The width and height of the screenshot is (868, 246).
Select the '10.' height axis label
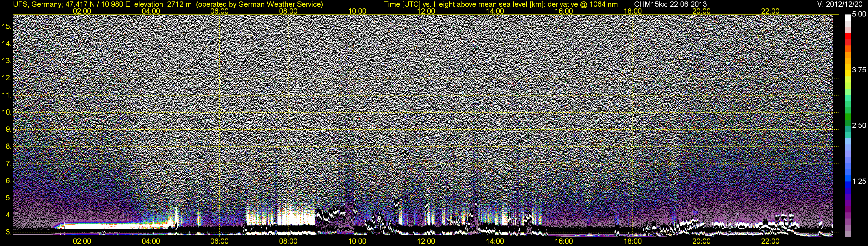[x=7, y=112]
